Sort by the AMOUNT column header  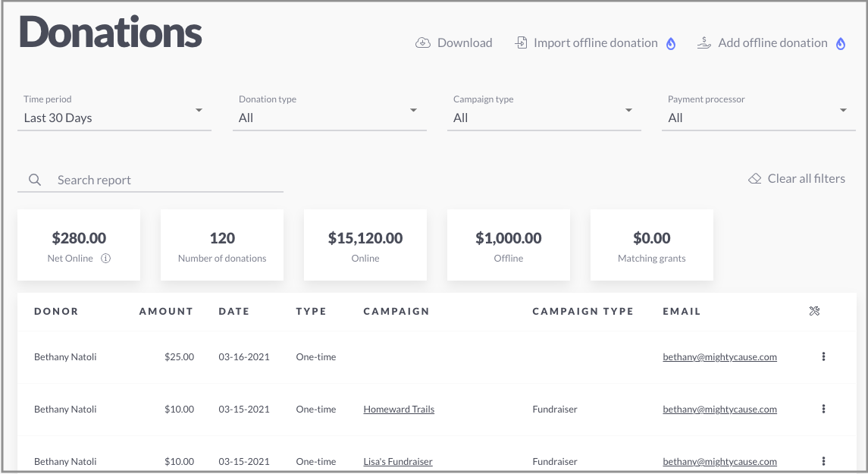click(x=166, y=311)
